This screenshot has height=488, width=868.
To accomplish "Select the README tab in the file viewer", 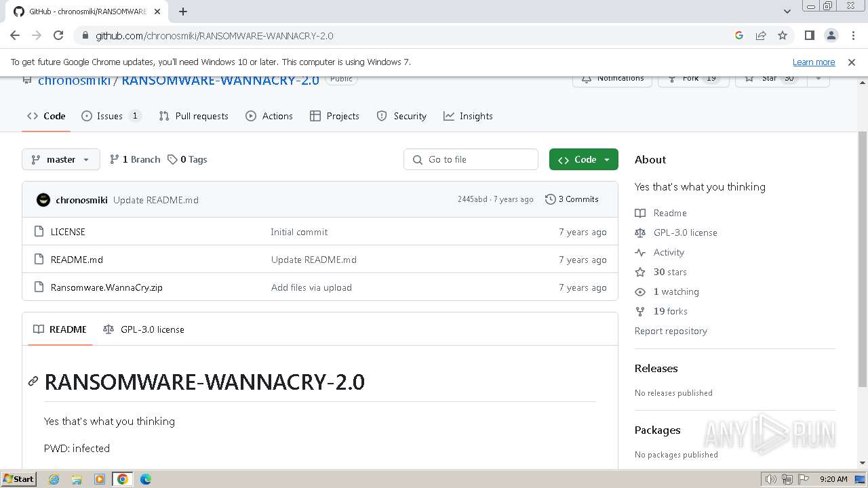I will tap(60, 329).
